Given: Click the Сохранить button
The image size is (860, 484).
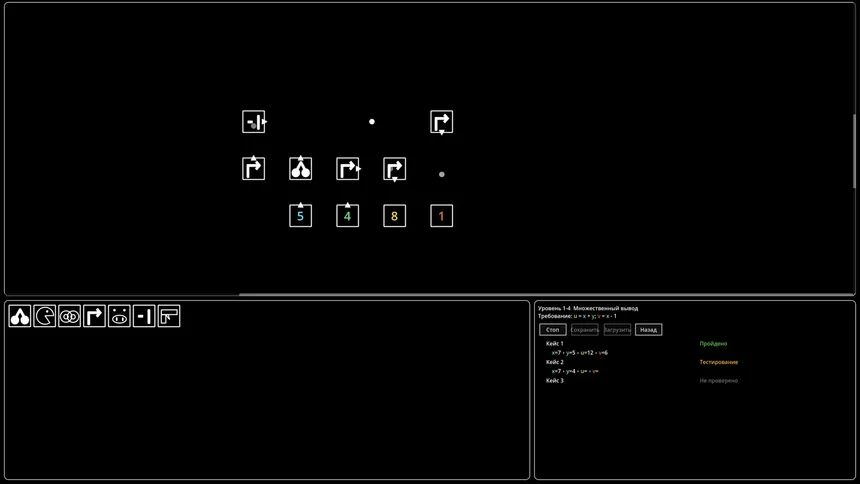Looking at the screenshot, I should (584, 330).
